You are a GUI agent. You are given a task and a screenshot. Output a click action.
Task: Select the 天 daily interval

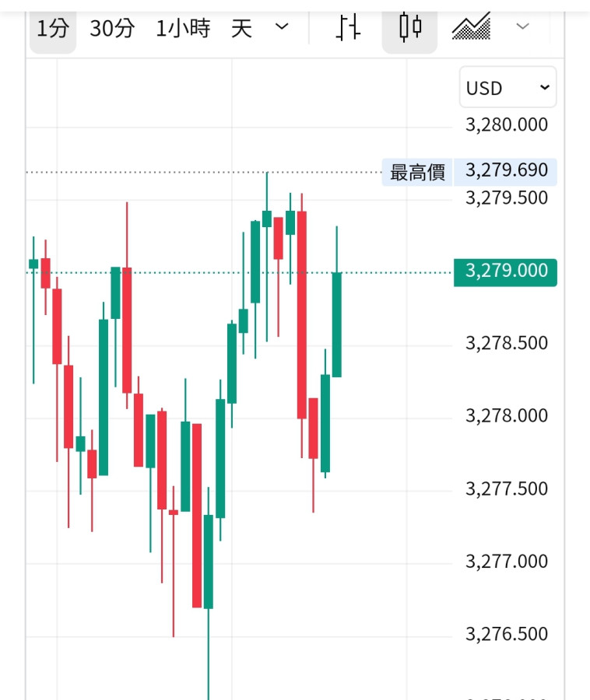(242, 30)
